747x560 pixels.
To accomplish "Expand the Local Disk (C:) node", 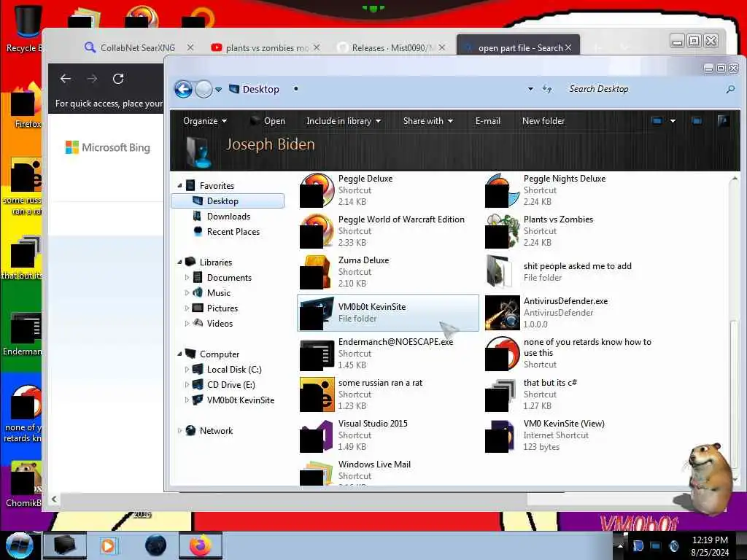I will (x=187, y=370).
